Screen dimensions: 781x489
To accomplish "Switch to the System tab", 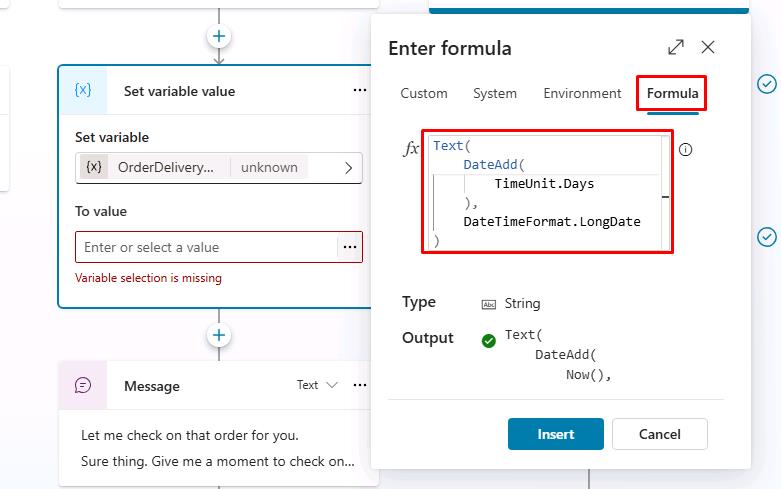I will click(495, 94).
